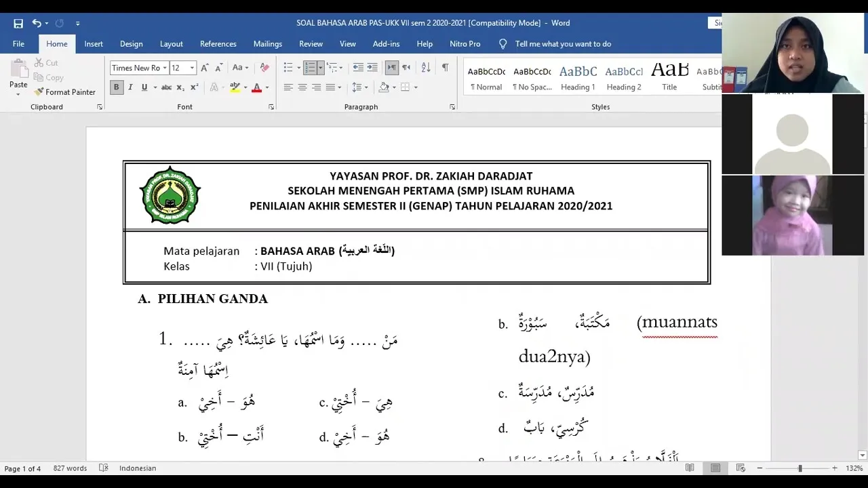Click the Indonesian language indicator
The width and height of the screenshot is (868, 488).
point(138,468)
